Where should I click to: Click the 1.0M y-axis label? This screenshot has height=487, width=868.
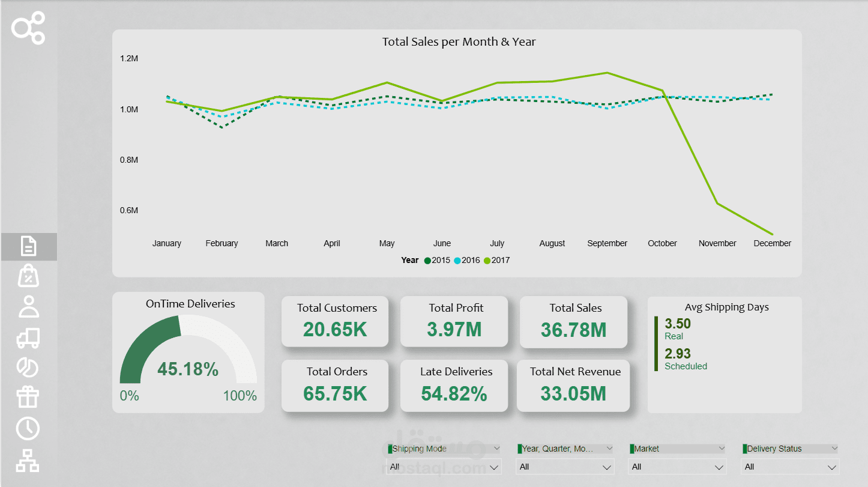tap(129, 109)
